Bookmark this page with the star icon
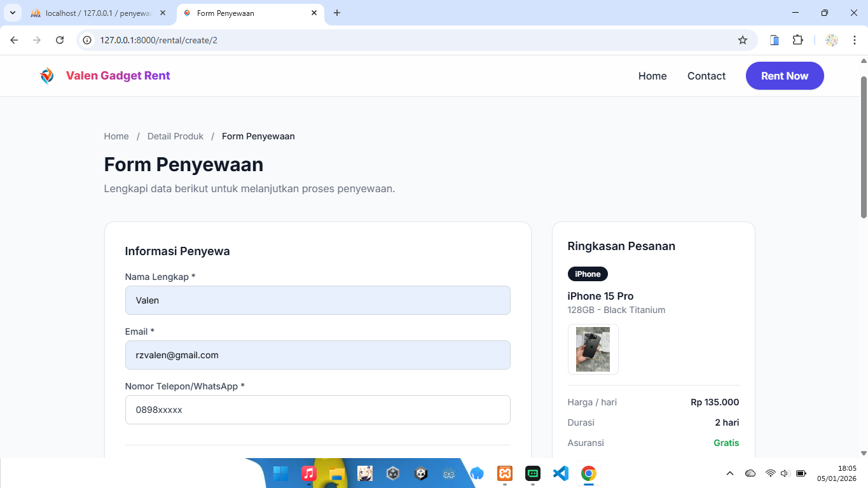The height and width of the screenshot is (488, 868). pos(742,40)
